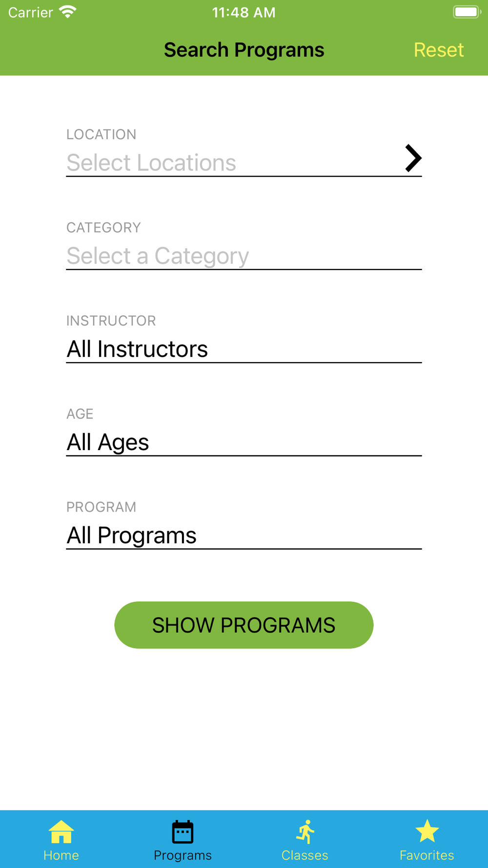Switch to the Classes tab label

pos(305,855)
